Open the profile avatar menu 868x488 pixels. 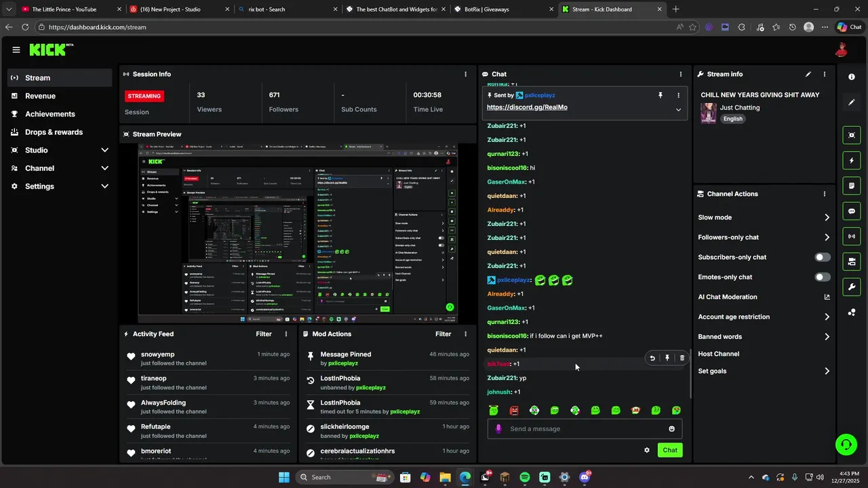click(841, 49)
